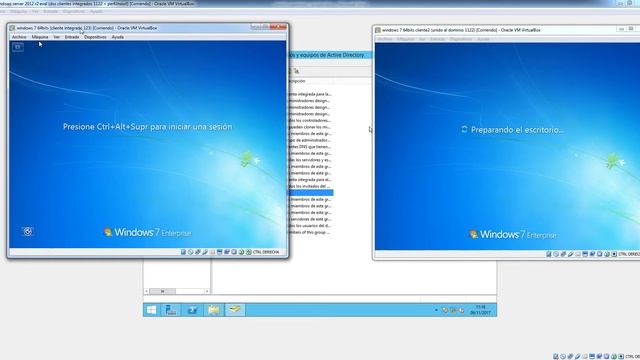This screenshot has width=640, height=360.
Task: Open Archivo menu in cliente2 VM window
Action: point(384,39)
